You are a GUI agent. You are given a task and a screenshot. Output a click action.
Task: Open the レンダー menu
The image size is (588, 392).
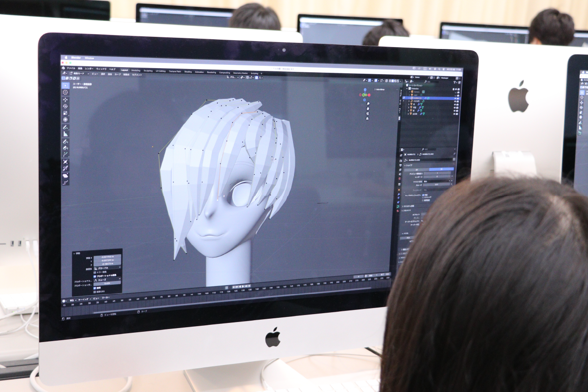89,69
